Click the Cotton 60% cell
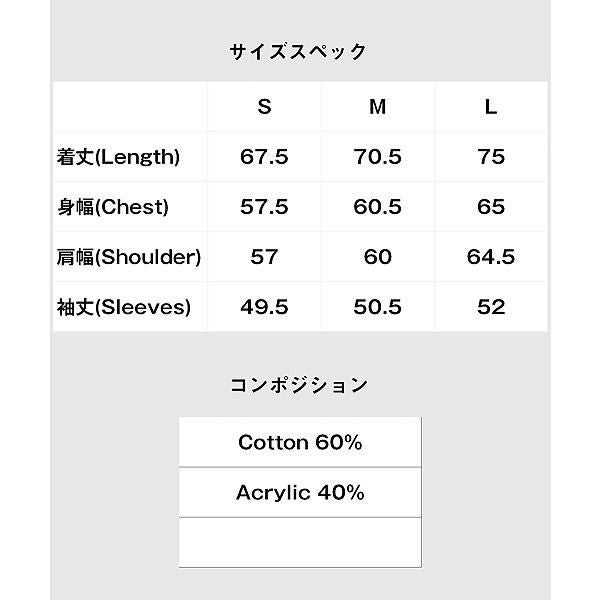This screenshot has height=600, width=600. pyautogui.click(x=300, y=442)
